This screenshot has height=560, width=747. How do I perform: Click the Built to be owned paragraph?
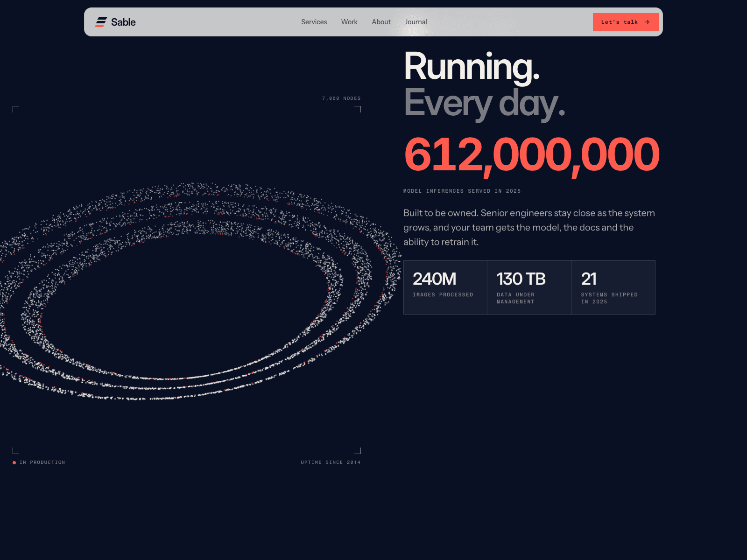pyautogui.click(x=529, y=227)
